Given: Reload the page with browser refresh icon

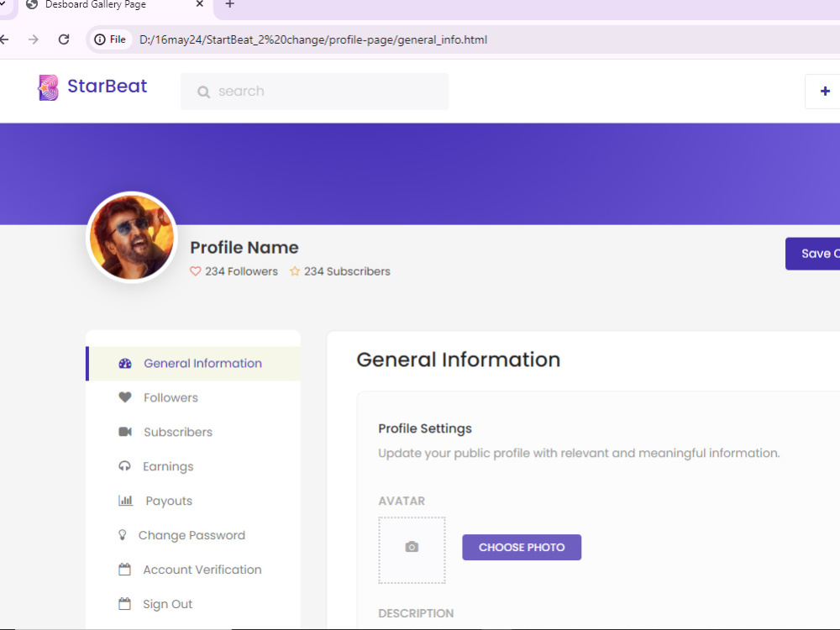Looking at the screenshot, I should pyautogui.click(x=64, y=39).
